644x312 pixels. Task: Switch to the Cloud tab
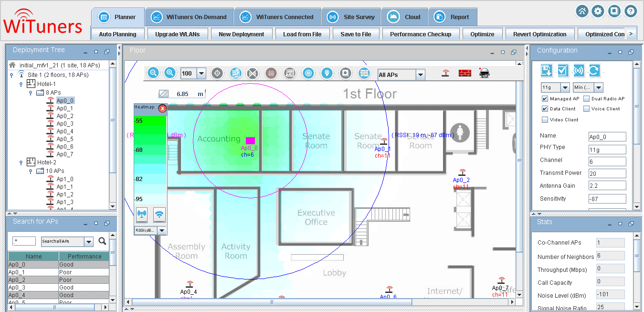[404, 17]
